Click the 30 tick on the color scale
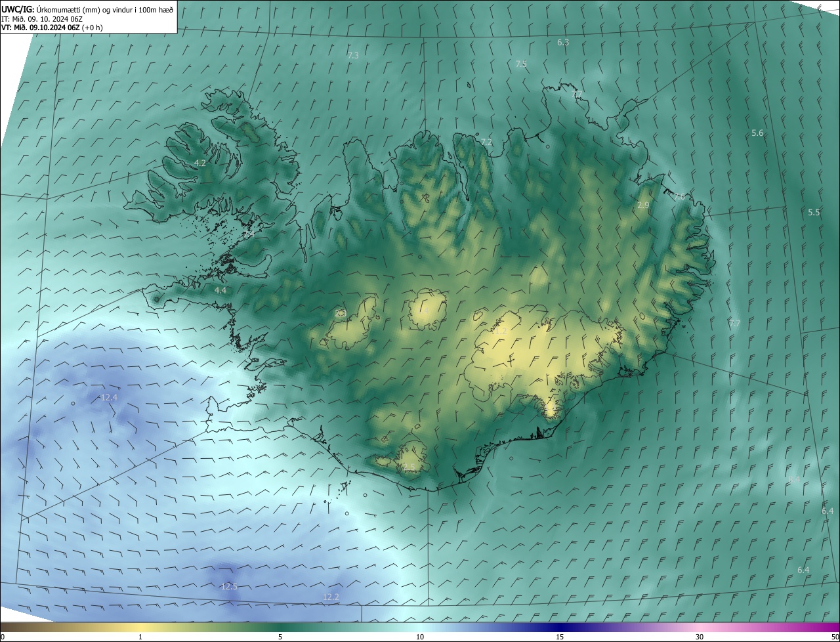Viewport: 840px width, 642px height. (700, 637)
